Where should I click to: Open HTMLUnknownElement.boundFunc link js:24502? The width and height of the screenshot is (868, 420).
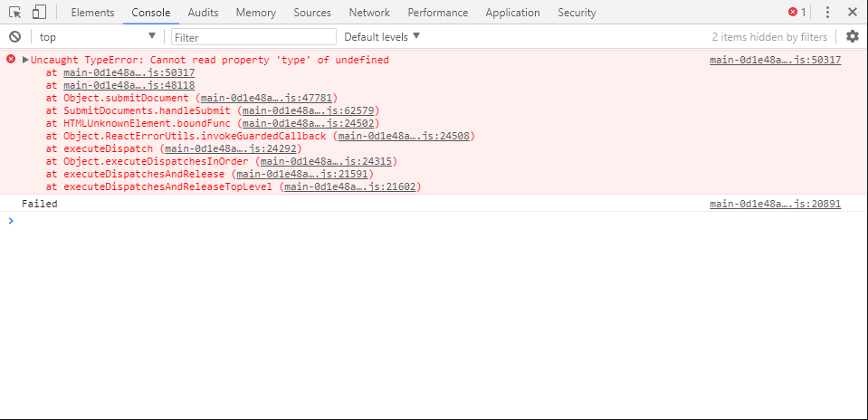[x=308, y=123]
